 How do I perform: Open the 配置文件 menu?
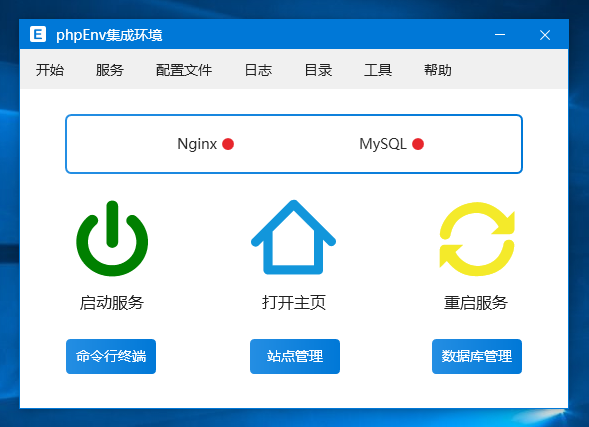(184, 70)
